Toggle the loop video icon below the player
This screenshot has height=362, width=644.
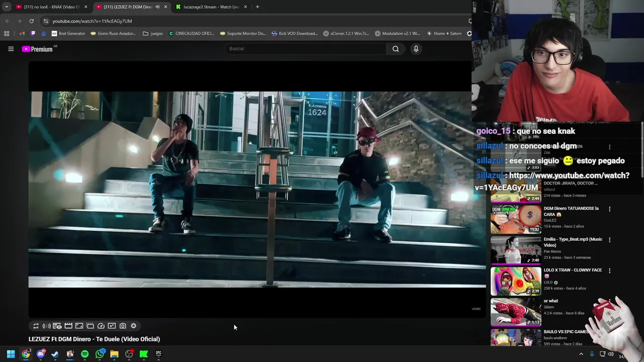36,326
